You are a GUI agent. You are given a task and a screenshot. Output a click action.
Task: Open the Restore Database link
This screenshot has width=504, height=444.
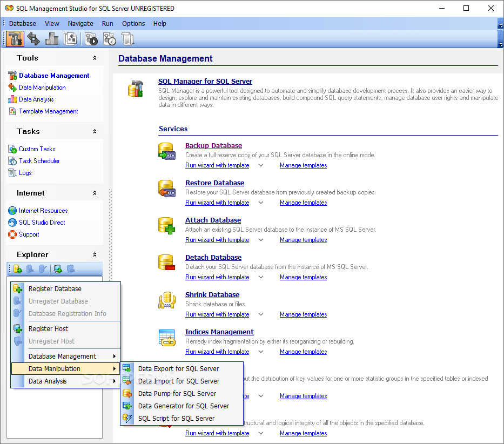[x=214, y=183]
